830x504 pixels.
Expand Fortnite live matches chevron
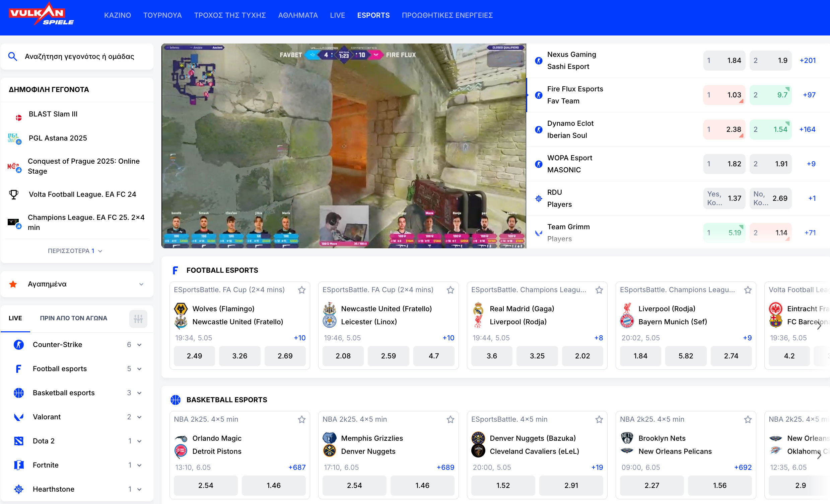139,465
